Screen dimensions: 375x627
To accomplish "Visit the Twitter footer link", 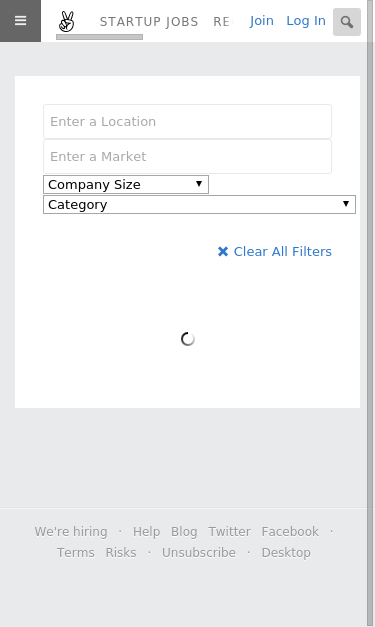I will coord(229,531).
